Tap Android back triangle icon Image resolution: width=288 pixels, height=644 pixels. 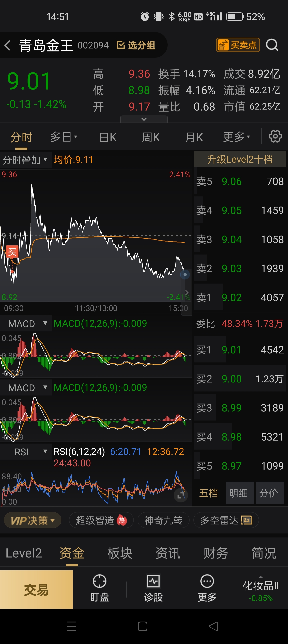214,626
